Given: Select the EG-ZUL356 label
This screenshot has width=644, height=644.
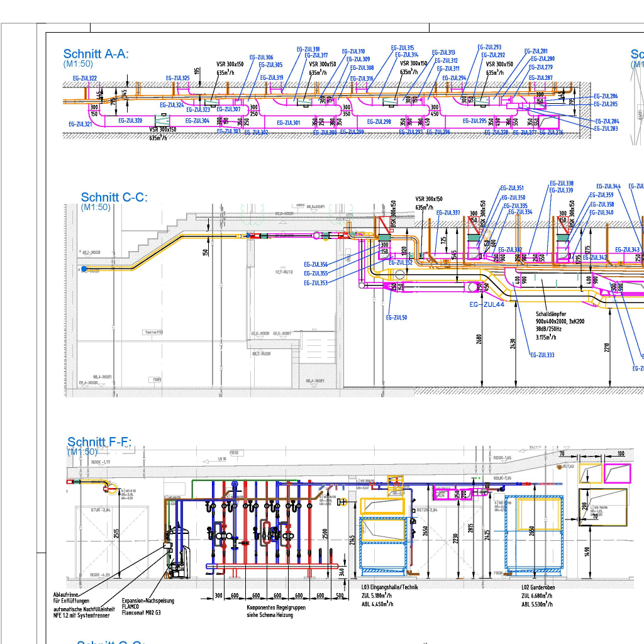Looking at the screenshot, I should tap(316, 265).
